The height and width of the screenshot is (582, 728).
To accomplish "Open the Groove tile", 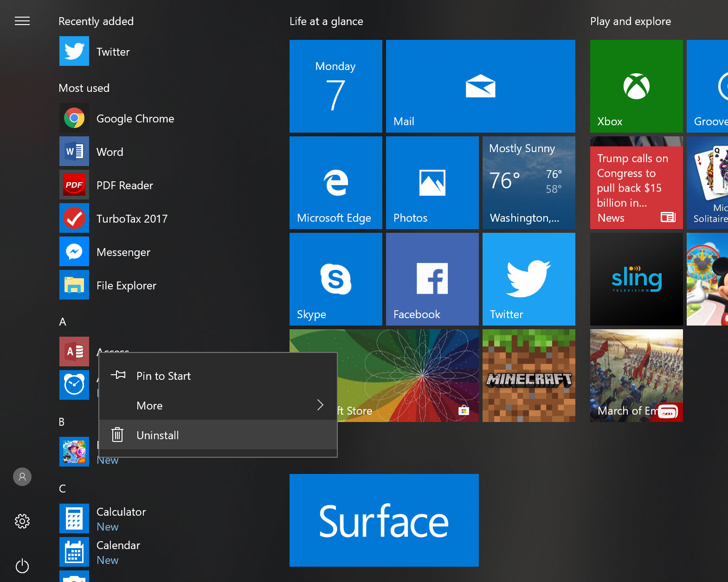I will pyautogui.click(x=707, y=86).
